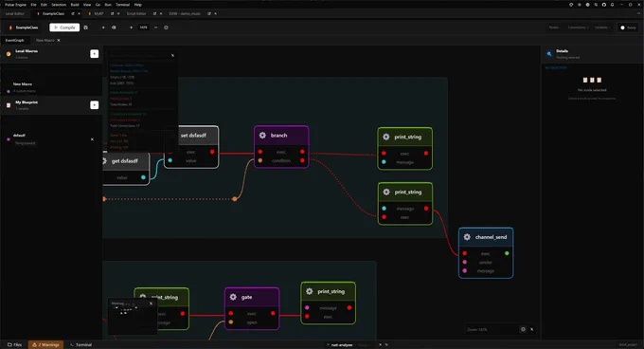Open the Terminal menu in menu bar
Screen dimensions: 644x349
(x=122, y=5)
